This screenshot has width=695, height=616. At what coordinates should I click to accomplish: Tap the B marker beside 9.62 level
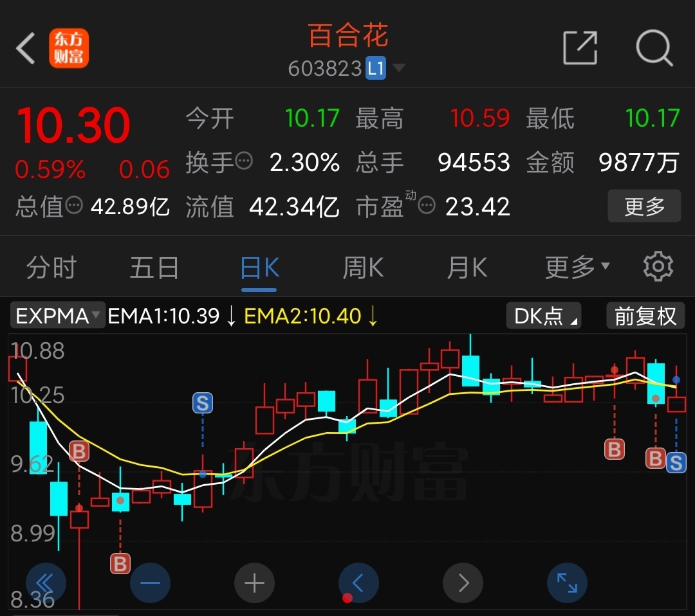pyautogui.click(x=79, y=451)
